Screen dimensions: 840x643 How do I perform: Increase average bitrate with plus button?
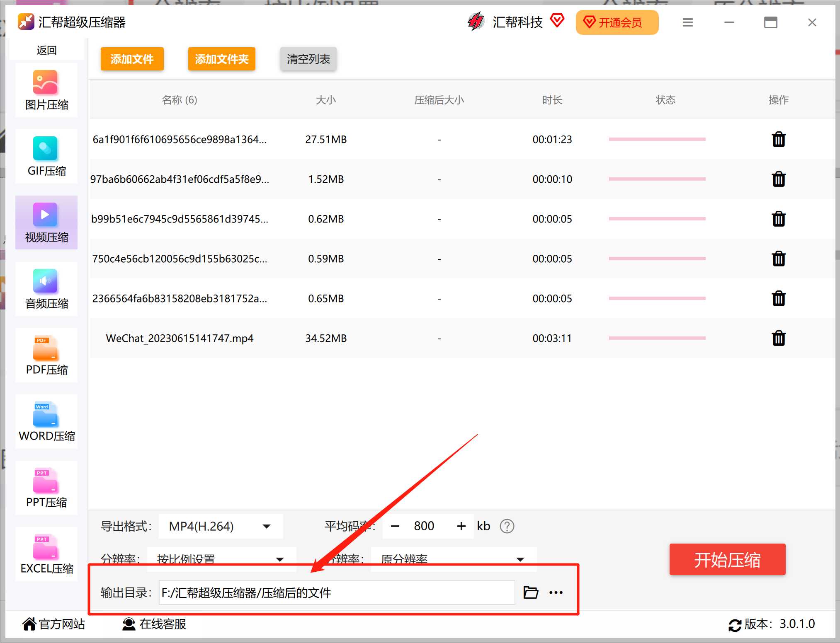pyautogui.click(x=461, y=526)
